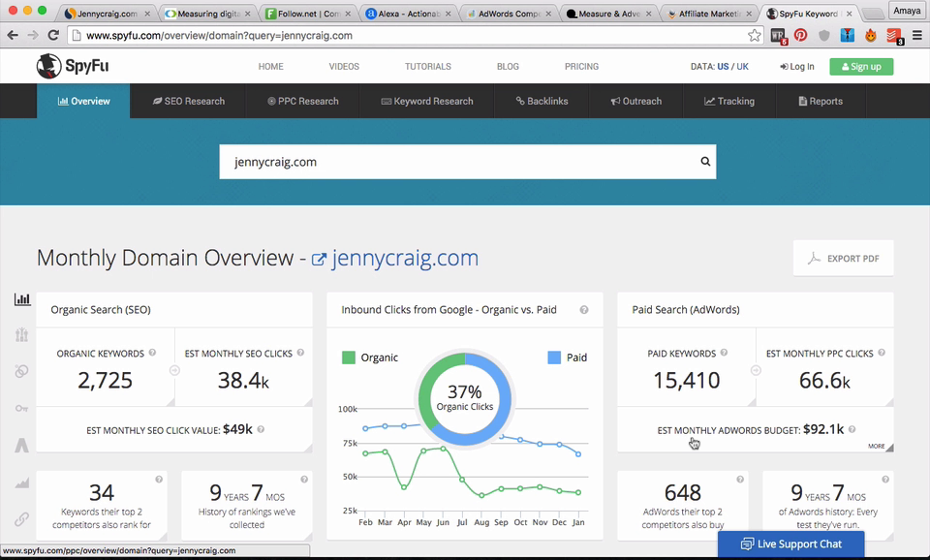Switch to the Alexa browser tab
This screenshot has height=560, width=930.
pyautogui.click(x=408, y=13)
